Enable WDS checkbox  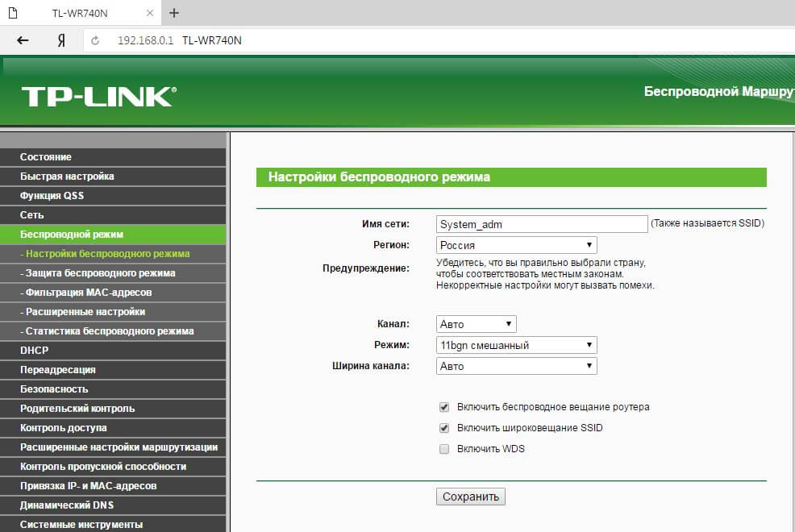(x=444, y=449)
